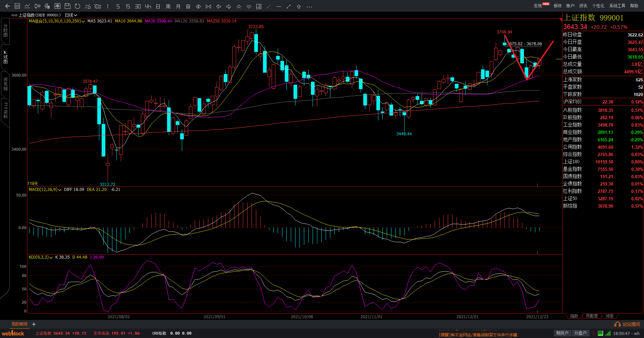Click the scrolling fraud warning notice
Screen dimensions: 644x338
click(x=478, y=335)
